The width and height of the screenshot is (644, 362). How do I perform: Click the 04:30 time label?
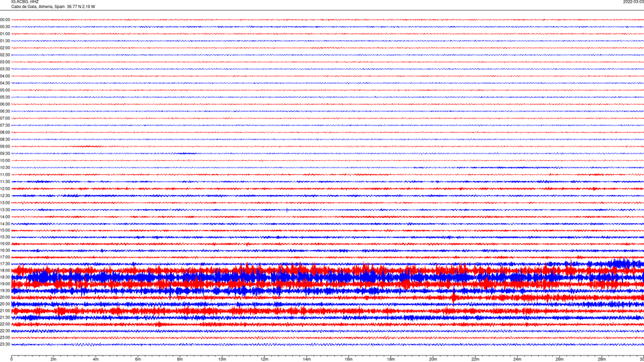coord(5,83)
